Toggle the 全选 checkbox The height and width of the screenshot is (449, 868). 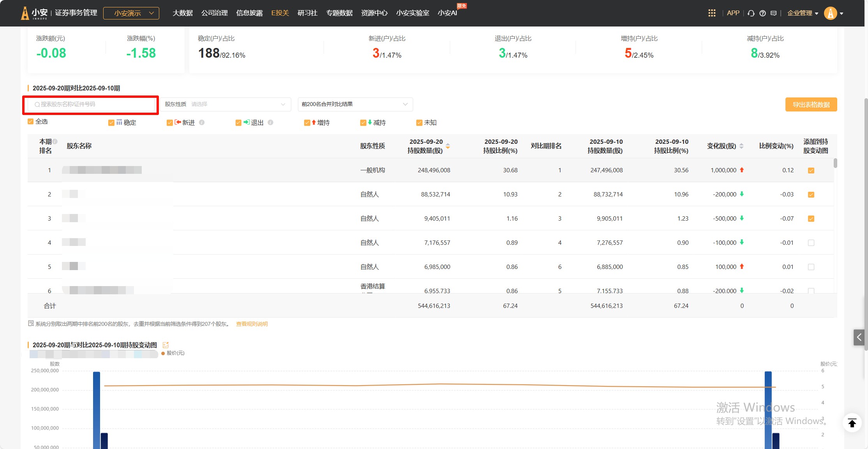31,122
